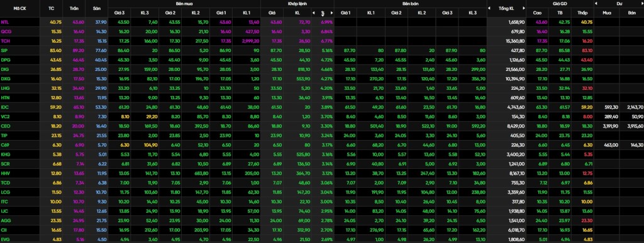The image size is (644, 243).
Task: Sort by the TC column header
Action: click(52, 8)
